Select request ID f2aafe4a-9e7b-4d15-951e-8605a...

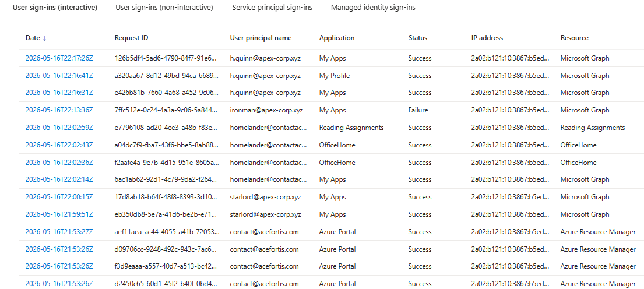click(x=166, y=162)
